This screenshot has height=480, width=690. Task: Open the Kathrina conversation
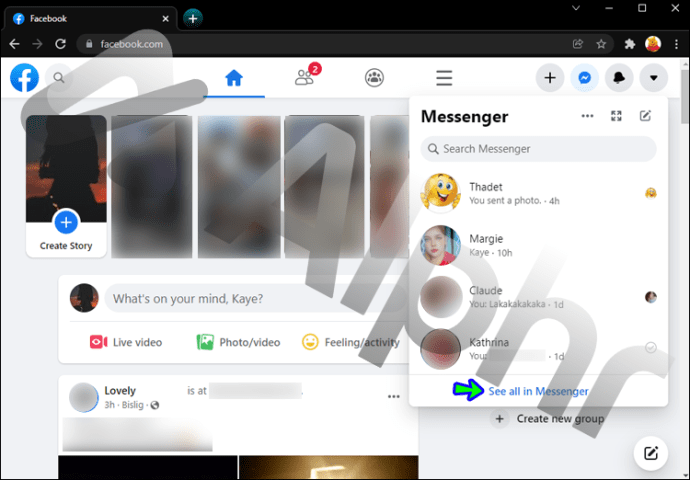point(538,348)
